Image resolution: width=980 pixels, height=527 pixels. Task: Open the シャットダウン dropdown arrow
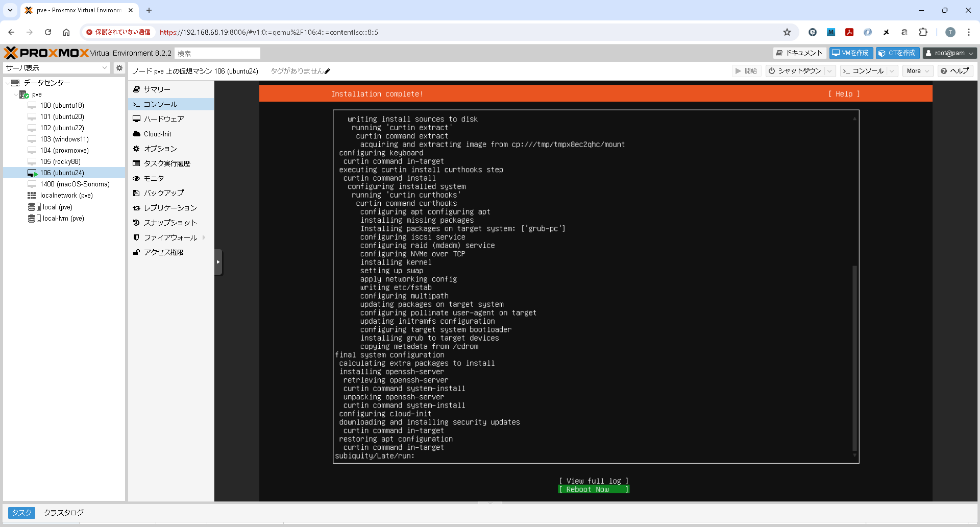[830, 71]
